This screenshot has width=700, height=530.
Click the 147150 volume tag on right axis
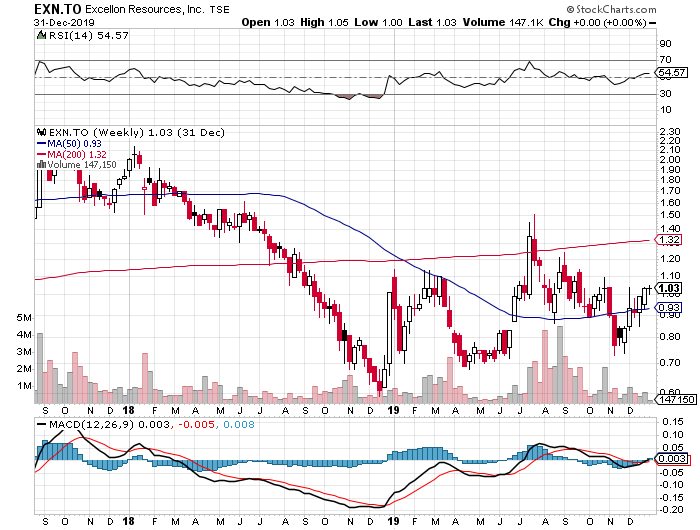[x=675, y=399]
